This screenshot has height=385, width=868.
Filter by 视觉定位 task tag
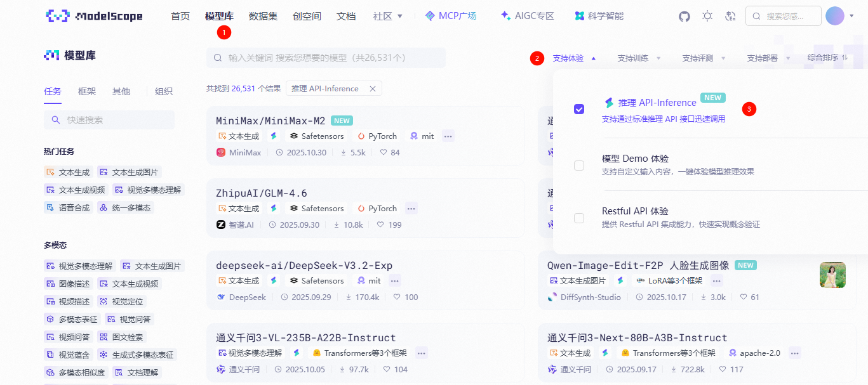(121, 301)
